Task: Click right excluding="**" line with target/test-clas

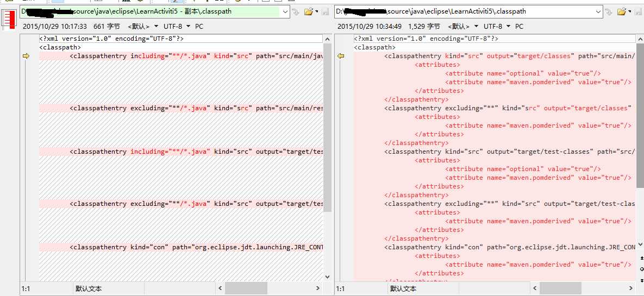Action: 495,204
